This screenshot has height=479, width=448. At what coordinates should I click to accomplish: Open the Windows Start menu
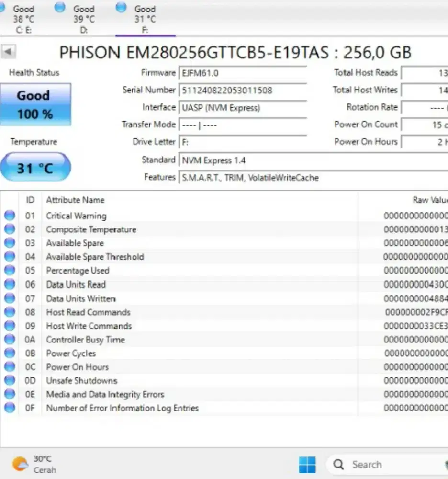pyautogui.click(x=307, y=465)
